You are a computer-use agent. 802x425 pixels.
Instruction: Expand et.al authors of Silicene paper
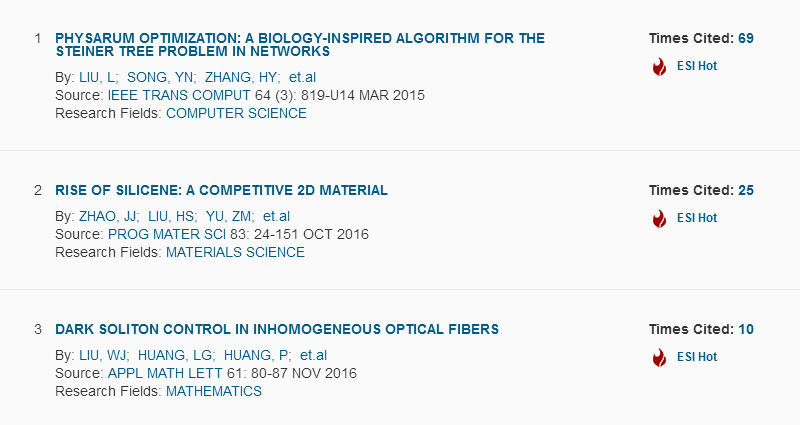[x=276, y=216]
